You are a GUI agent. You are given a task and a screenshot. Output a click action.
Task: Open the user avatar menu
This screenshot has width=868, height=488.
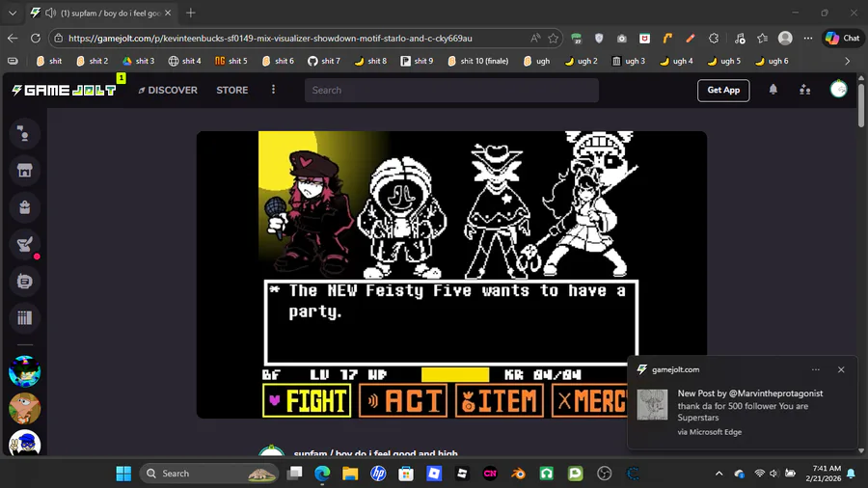pos(838,89)
